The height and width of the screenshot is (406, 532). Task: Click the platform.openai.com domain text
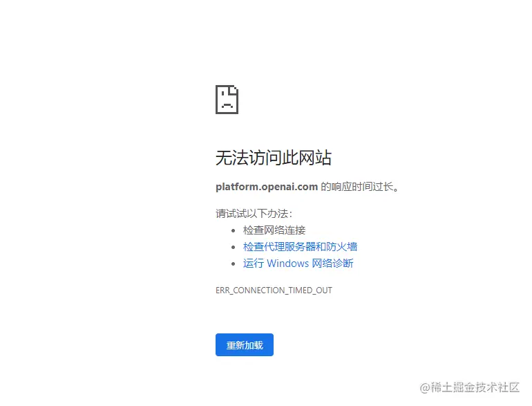(x=267, y=187)
